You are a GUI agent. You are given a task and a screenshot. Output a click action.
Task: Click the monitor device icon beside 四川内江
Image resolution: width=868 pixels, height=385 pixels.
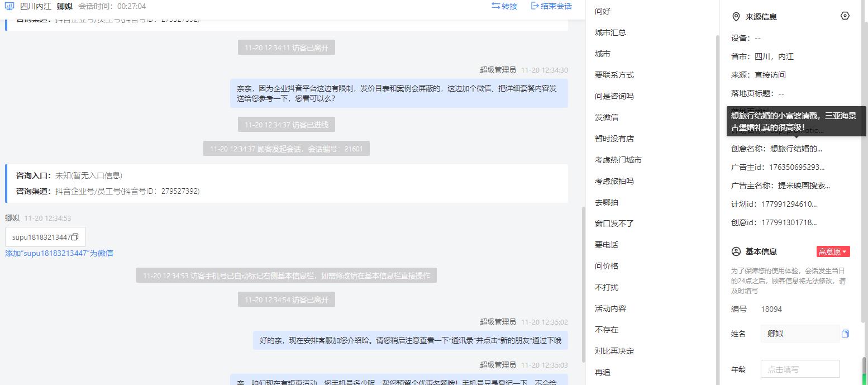(x=9, y=7)
